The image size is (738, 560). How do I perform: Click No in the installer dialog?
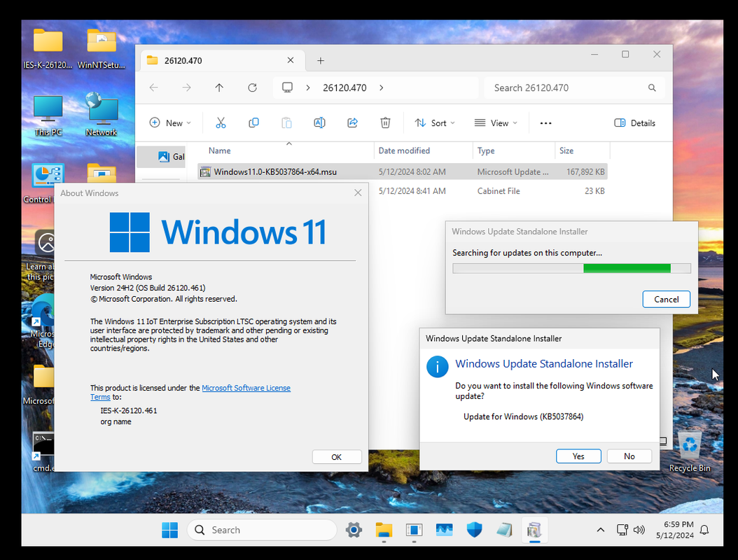point(629,456)
